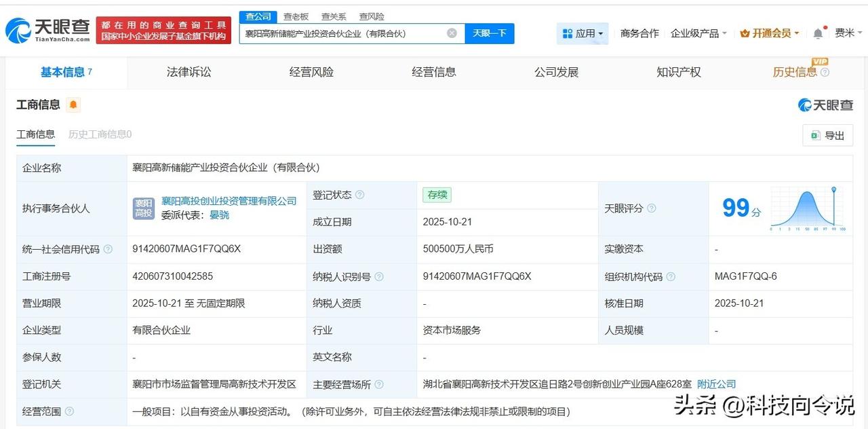
Task: Click the question icon beside 天眼评分
Action: [x=652, y=208]
